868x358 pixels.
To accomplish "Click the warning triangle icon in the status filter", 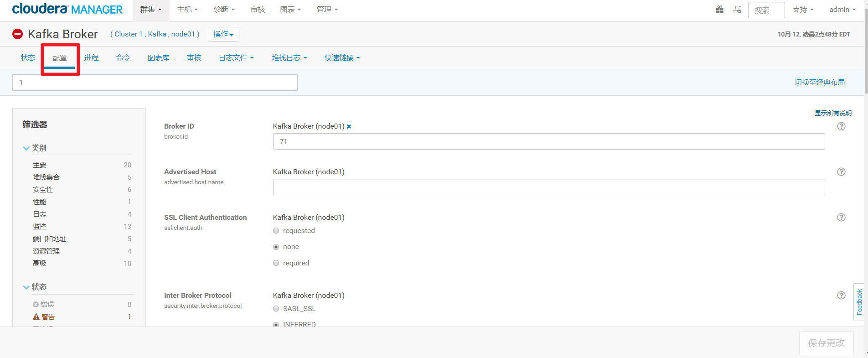I will coord(36,316).
